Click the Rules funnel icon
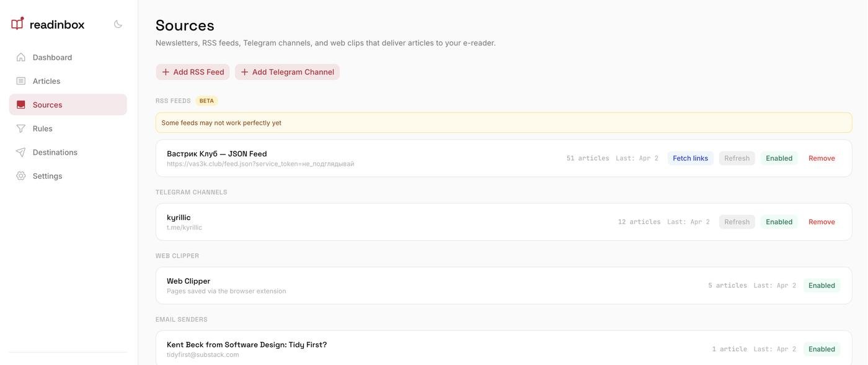 [21, 128]
